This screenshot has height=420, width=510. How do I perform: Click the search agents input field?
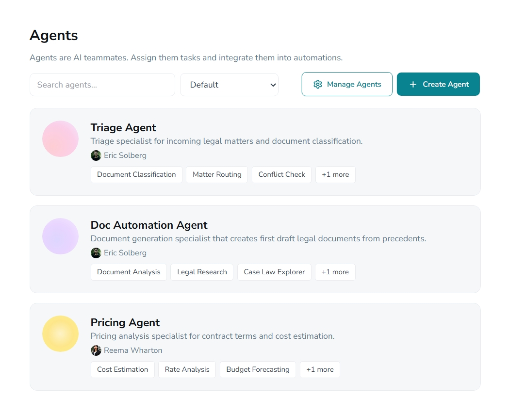[102, 84]
